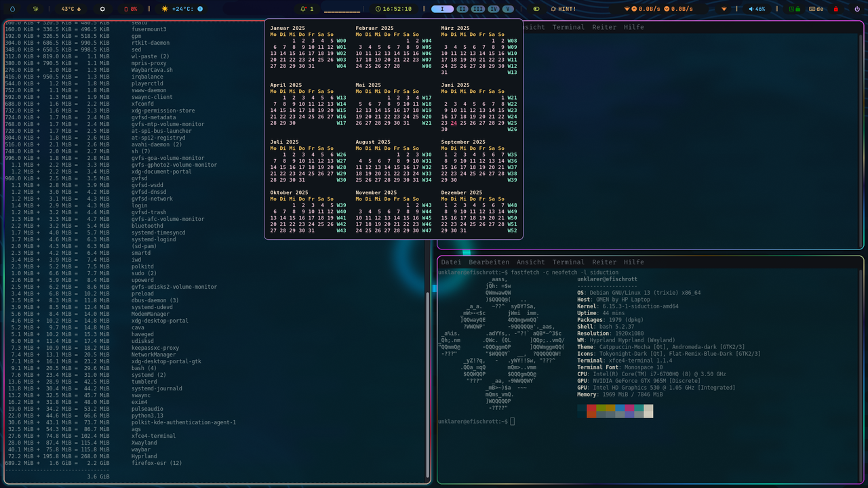Click the NetworkManager process line
Screen dimensions: 868x488
tap(90, 354)
